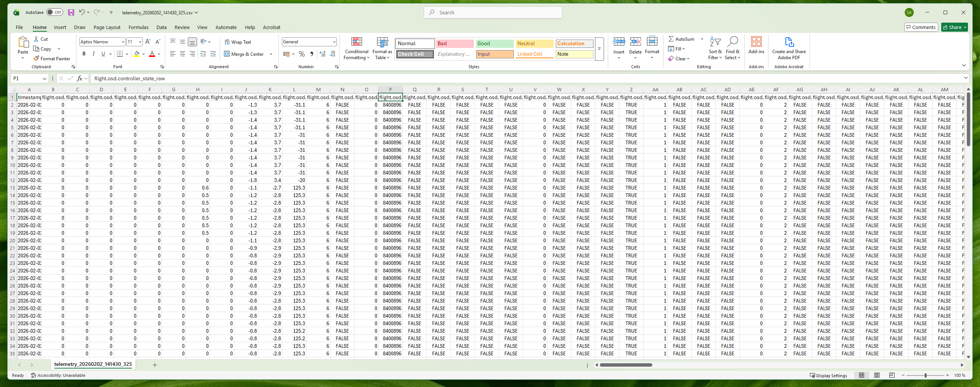
Task: Switch to the Formulas ribbon tab
Action: click(138, 27)
